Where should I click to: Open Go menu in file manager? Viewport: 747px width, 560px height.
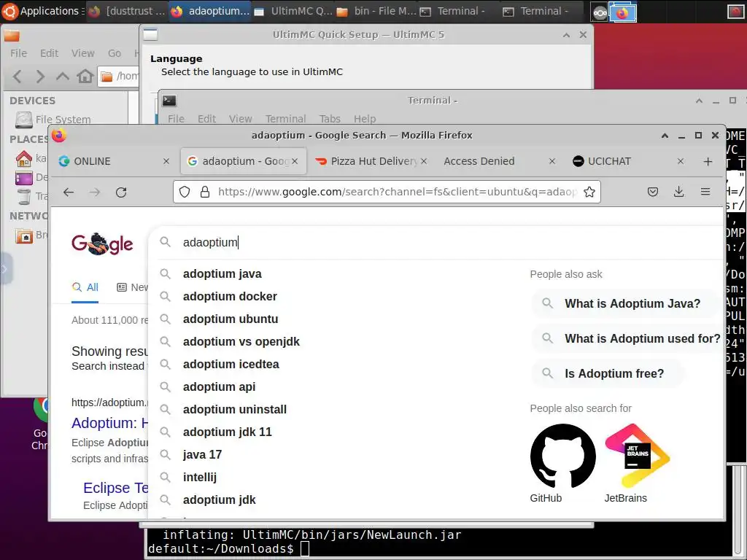pyautogui.click(x=115, y=53)
